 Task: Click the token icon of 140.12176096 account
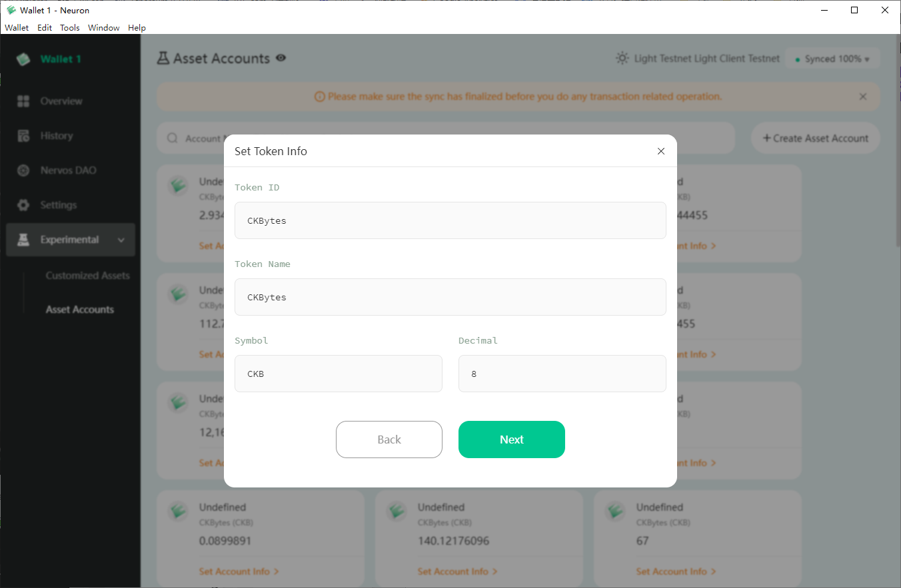pos(397,511)
